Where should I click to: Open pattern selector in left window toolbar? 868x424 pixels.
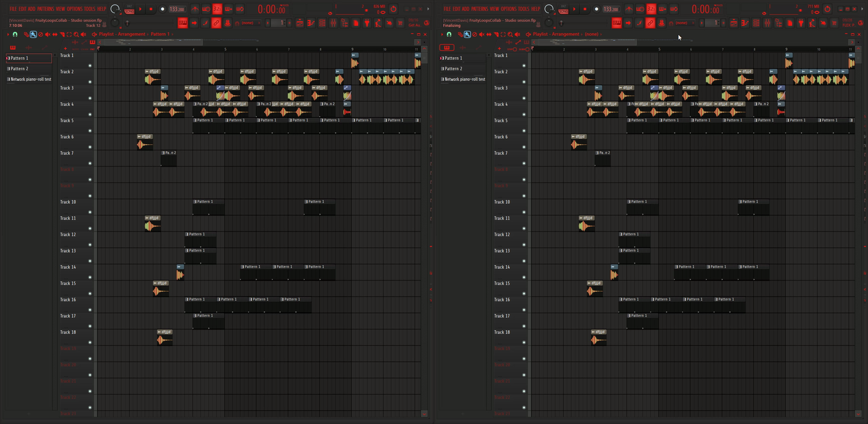click(278, 23)
